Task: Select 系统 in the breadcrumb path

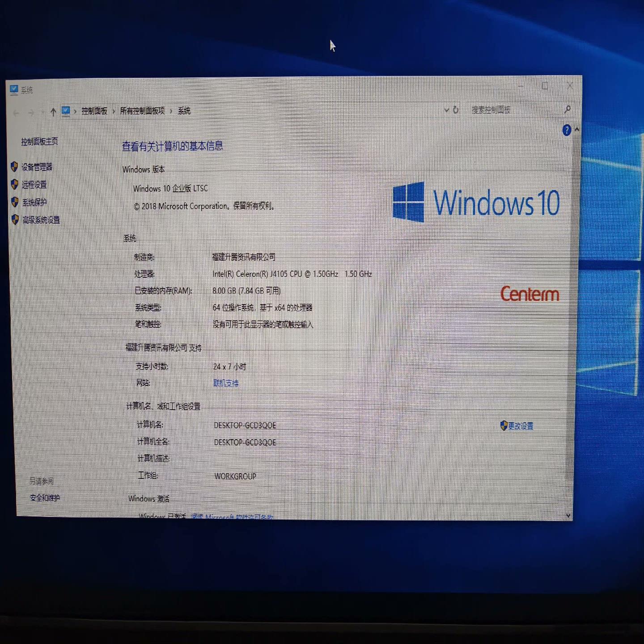Action: click(x=184, y=110)
